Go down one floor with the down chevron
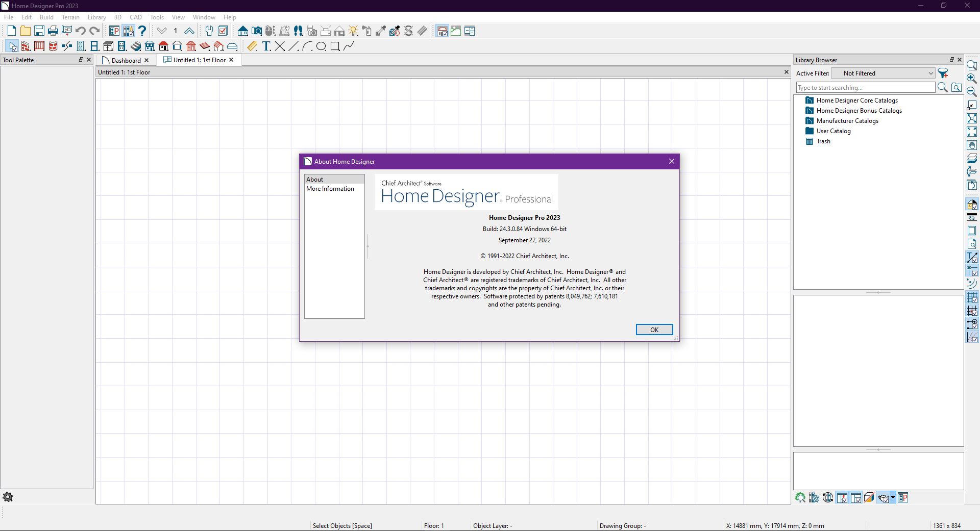Image resolution: width=980 pixels, height=531 pixels. pyautogui.click(x=162, y=31)
